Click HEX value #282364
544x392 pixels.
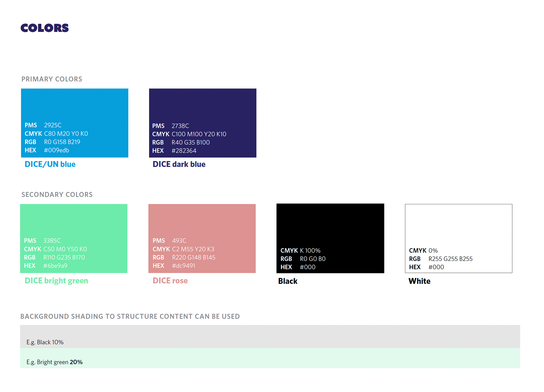click(x=184, y=151)
